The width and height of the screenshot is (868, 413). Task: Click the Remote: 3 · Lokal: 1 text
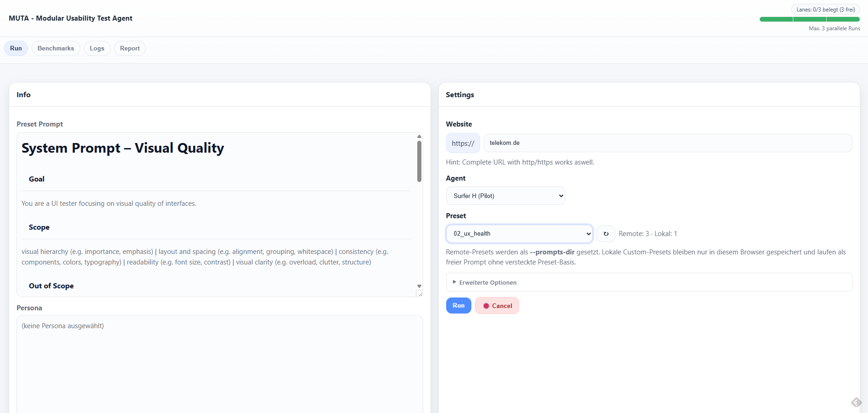tap(648, 234)
